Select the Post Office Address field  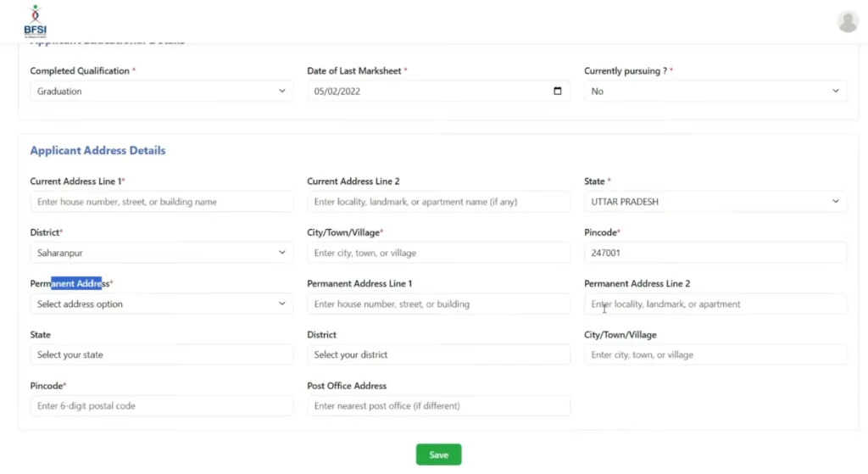tap(438, 405)
